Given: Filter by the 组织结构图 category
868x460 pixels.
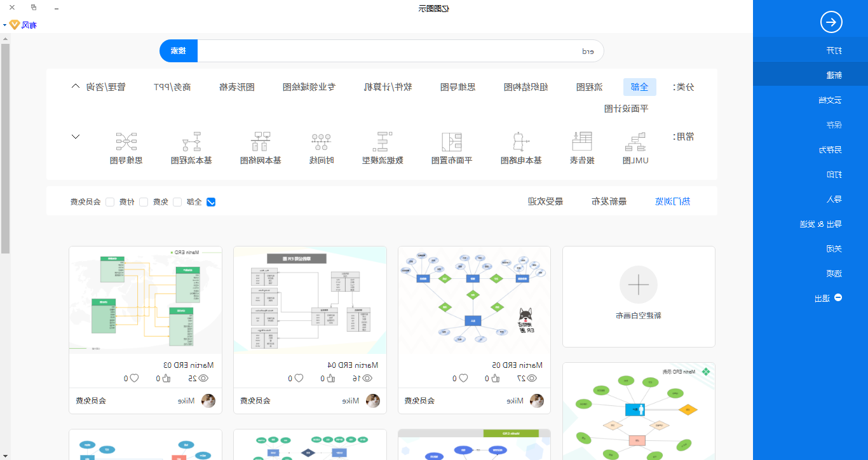Looking at the screenshot, I should pos(526,87).
